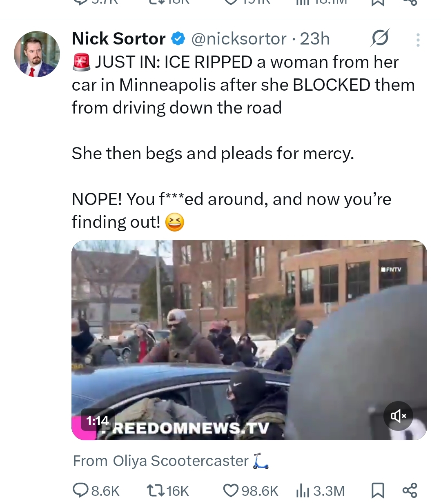The height and width of the screenshot is (504, 441).
Task: Open the Grok slashed-circle icon on the post
Action: (380, 38)
